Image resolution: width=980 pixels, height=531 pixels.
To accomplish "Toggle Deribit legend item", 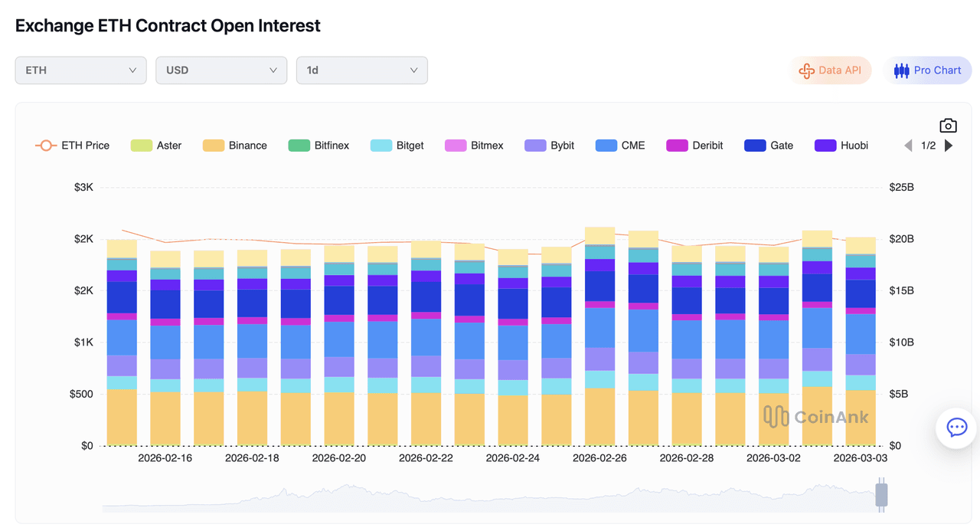I will (694, 146).
